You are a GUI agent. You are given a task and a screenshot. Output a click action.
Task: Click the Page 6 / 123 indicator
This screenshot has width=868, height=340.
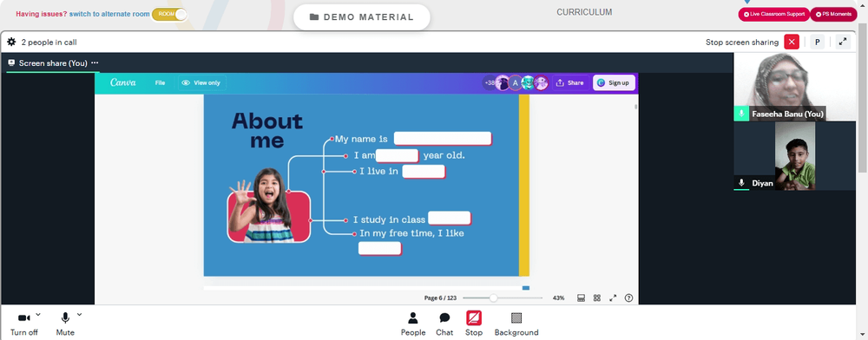tap(440, 298)
